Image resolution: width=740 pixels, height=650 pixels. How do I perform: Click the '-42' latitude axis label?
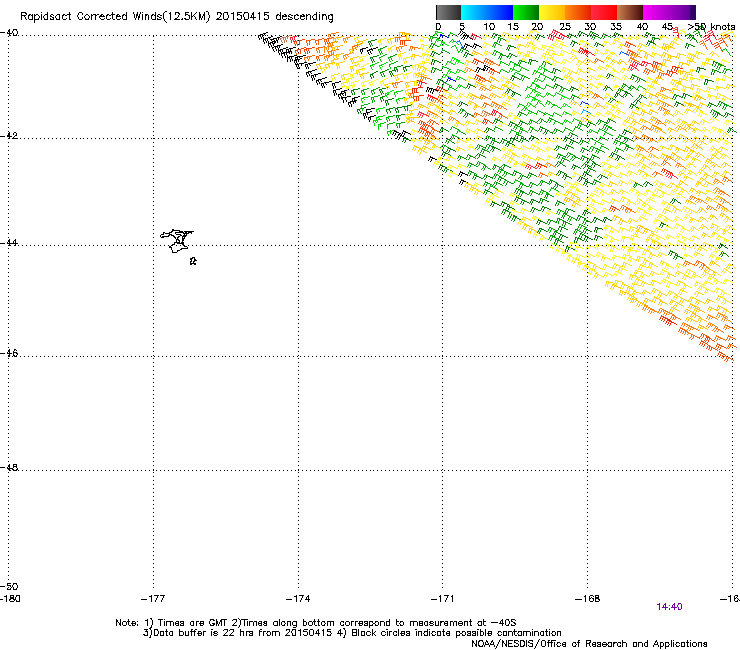click(9, 135)
